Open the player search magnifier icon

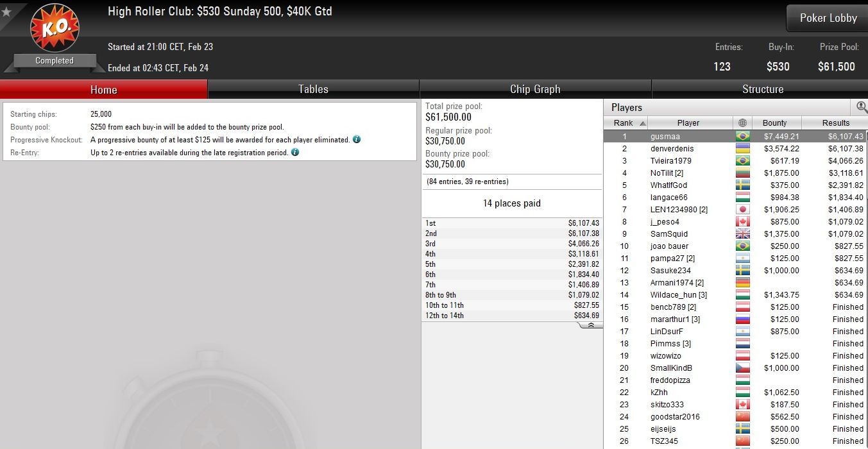[x=862, y=107]
